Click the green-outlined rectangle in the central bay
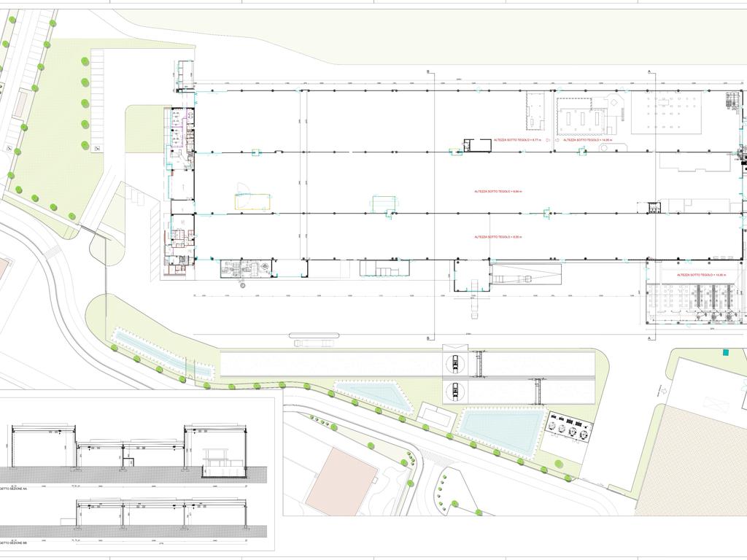Image resolution: width=747 pixels, height=560 pixels. [x=383, y=203]
